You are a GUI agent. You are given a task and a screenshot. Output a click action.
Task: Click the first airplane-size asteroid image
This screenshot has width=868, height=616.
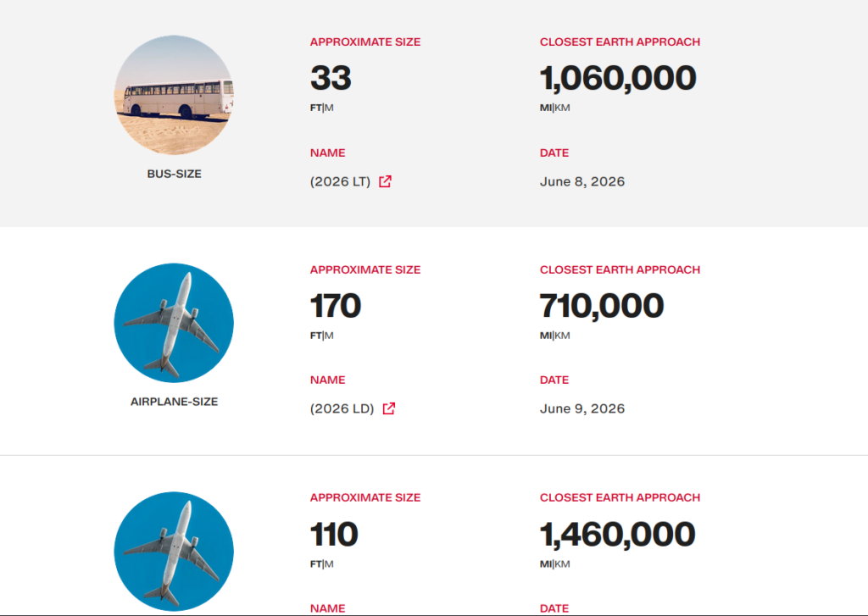coord(174,323)
